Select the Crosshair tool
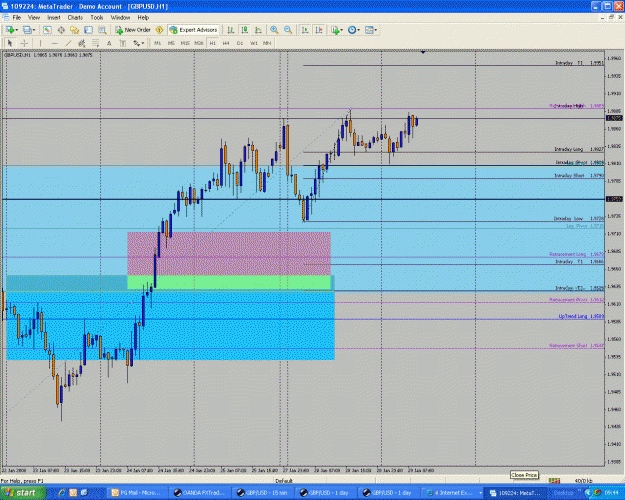 pos(24,43)
